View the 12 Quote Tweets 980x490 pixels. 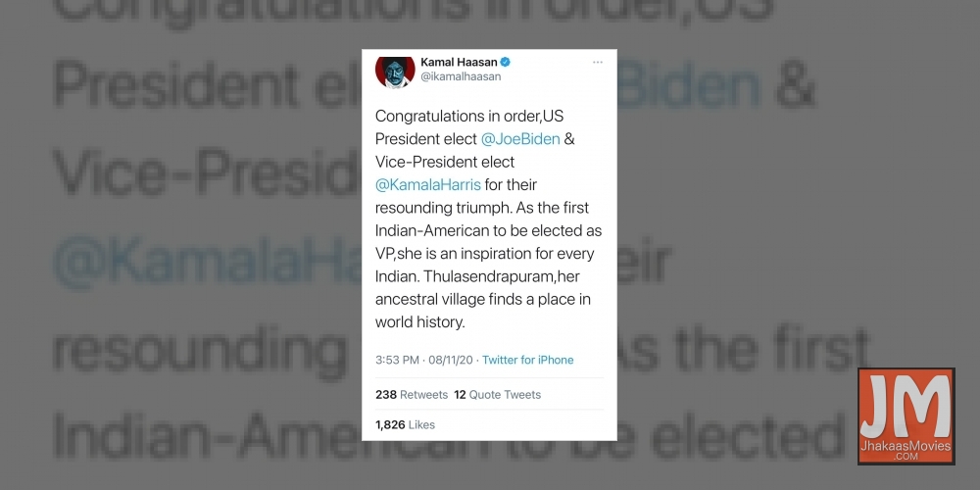pos(497,395)
